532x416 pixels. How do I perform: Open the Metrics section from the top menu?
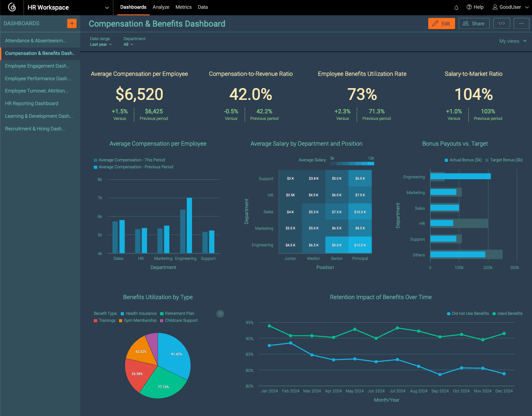point(184,7)
